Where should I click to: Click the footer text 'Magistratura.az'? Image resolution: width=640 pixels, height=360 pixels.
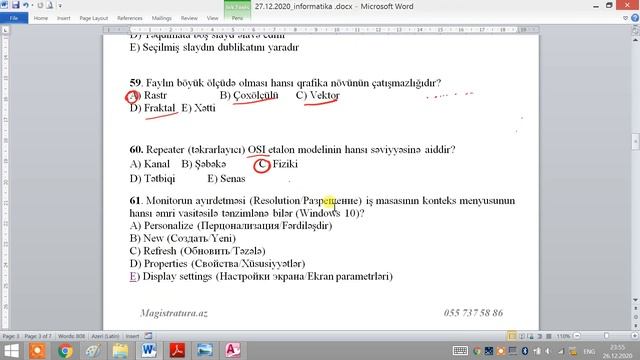[x=174, y=313]
